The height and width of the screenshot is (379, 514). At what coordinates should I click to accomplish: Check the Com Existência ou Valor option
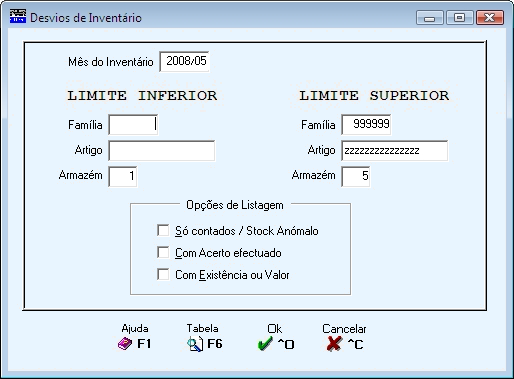point(163,275)
